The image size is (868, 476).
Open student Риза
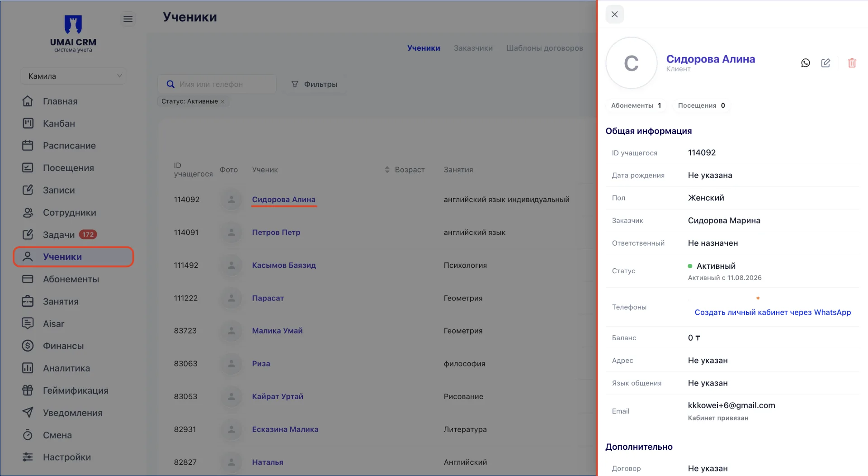coord(261,363)
